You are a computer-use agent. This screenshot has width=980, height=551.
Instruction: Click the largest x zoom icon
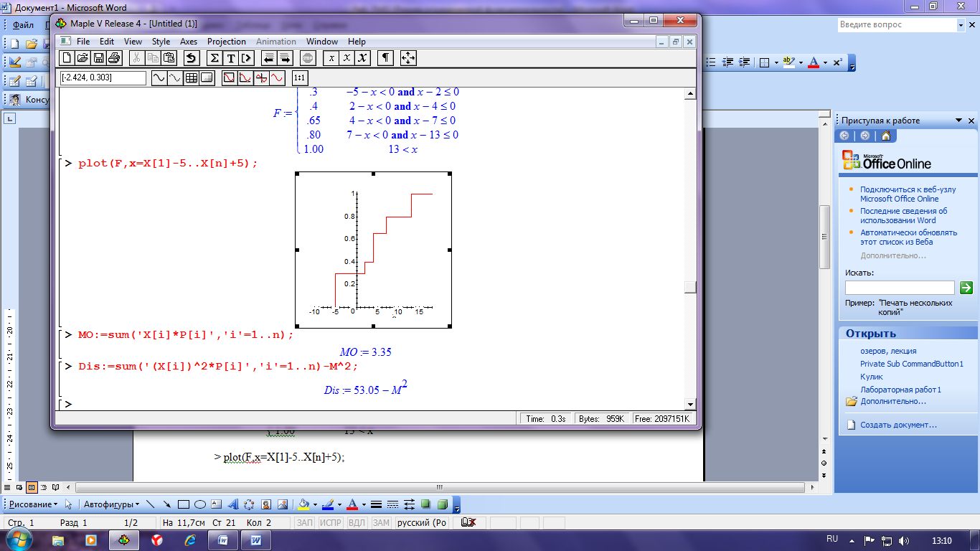pos(364,58)
